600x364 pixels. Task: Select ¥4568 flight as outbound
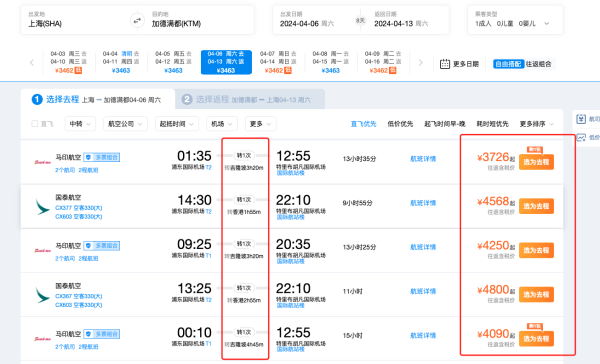tap(536, 206)
